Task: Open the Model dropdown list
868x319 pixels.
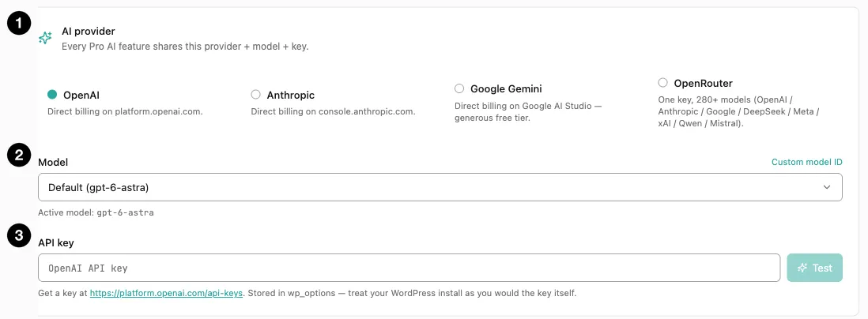Action: [x=440, y=187]
